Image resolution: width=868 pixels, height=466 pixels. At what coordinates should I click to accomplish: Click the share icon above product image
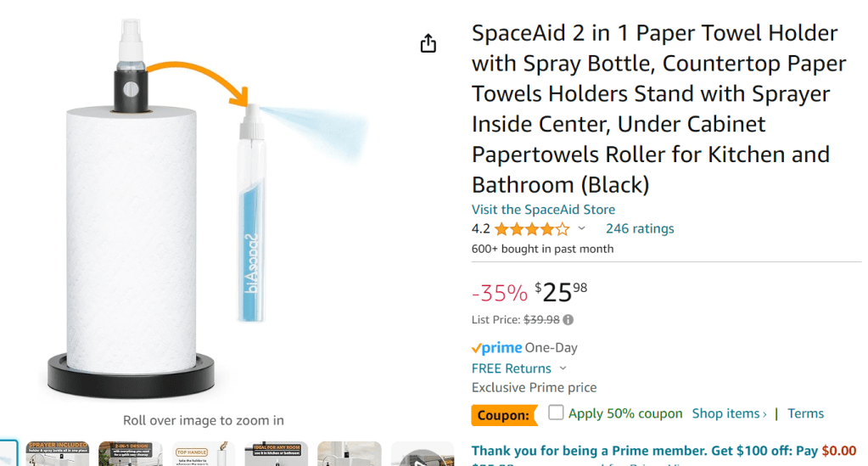[x=428, y=43]
